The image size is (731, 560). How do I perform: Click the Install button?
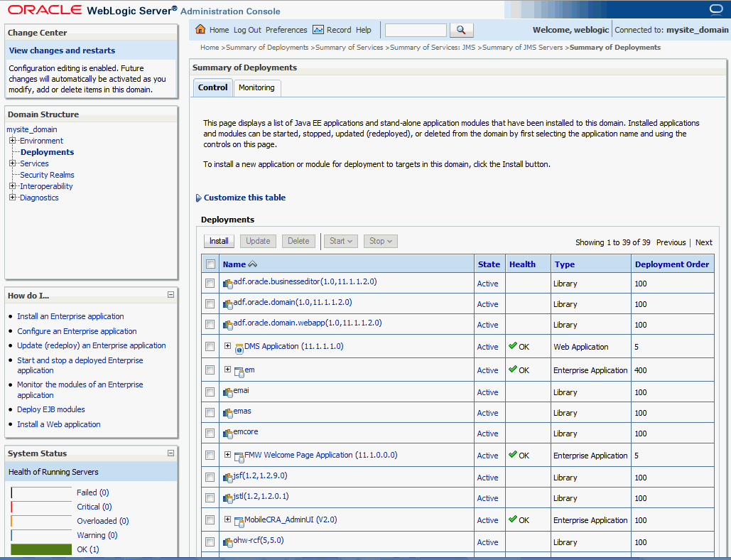pyautogui.click(x=219, y=241)
